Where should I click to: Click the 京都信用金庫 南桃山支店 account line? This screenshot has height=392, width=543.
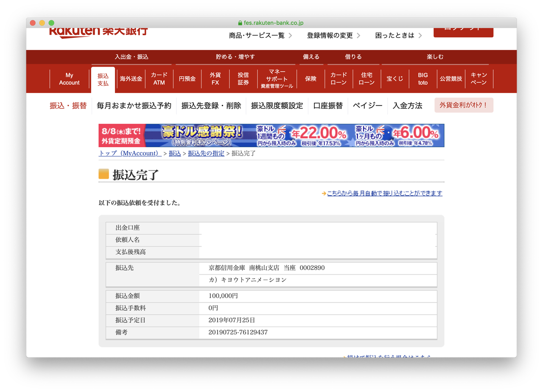[x=267, y=268]
